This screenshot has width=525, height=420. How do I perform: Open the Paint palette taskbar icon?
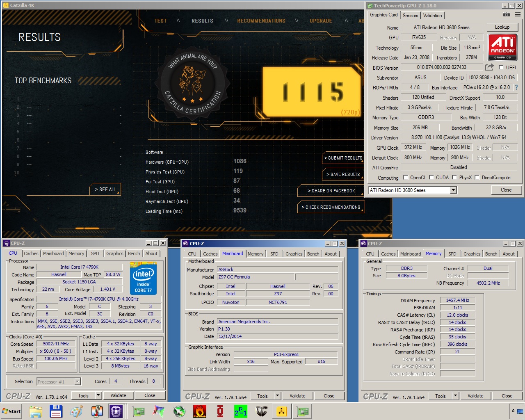[x=76, y=411]
